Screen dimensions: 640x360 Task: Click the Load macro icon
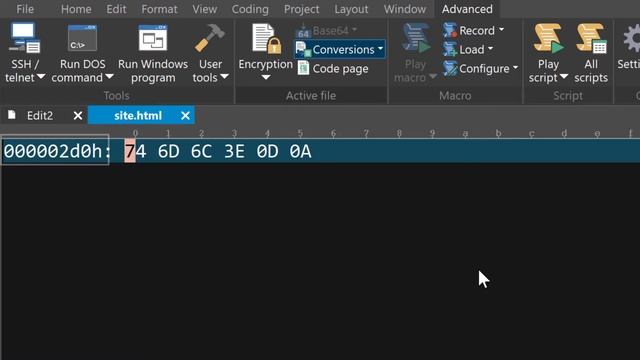450,49
